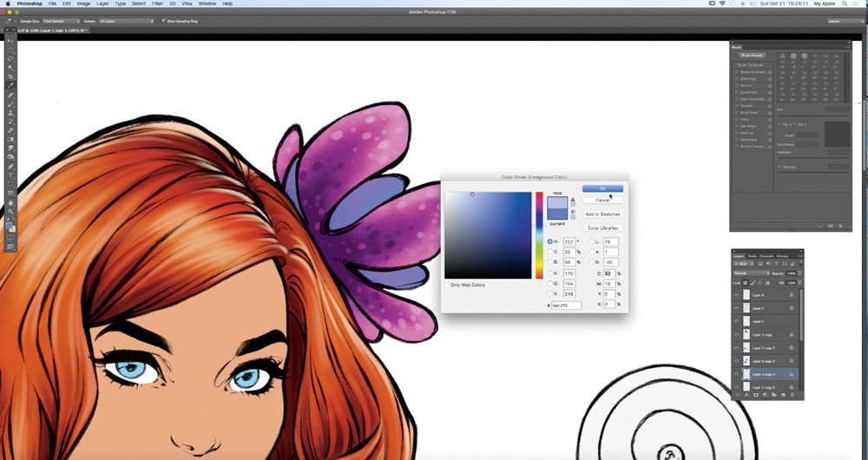This screenshot has width=868, height=460.
Task: Open the Layer menu
Action: coord(102,3)
